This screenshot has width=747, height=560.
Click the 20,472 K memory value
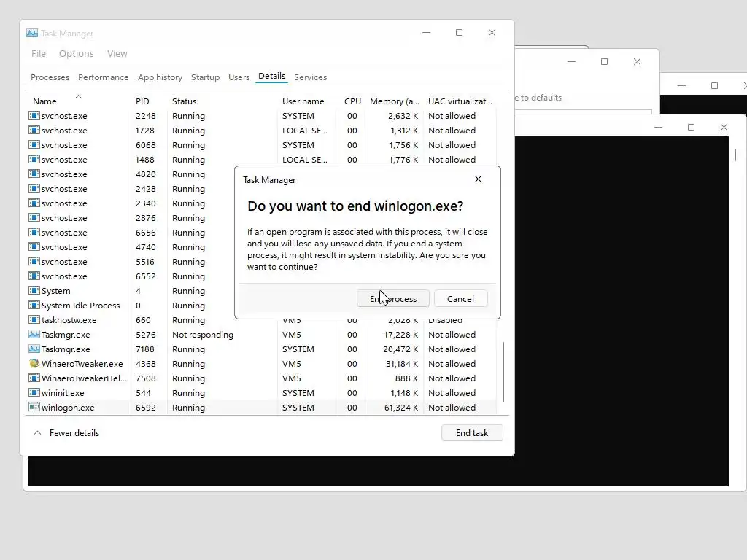(400, 349)
